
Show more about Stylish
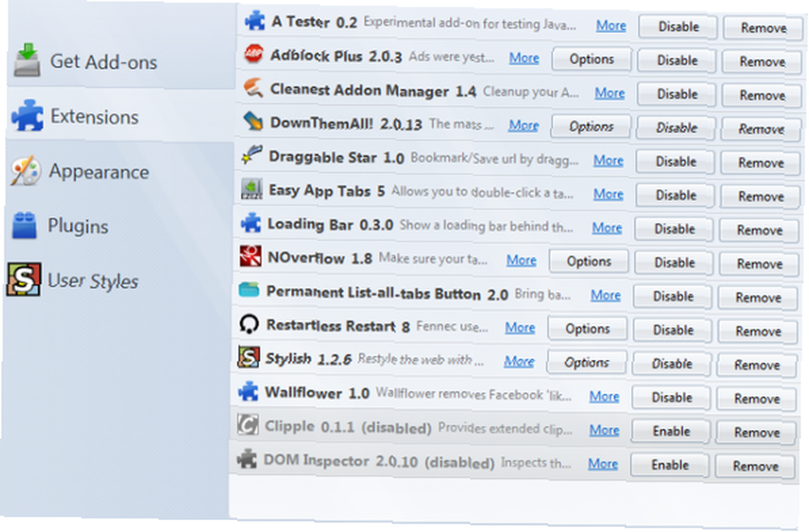point(519,361)
